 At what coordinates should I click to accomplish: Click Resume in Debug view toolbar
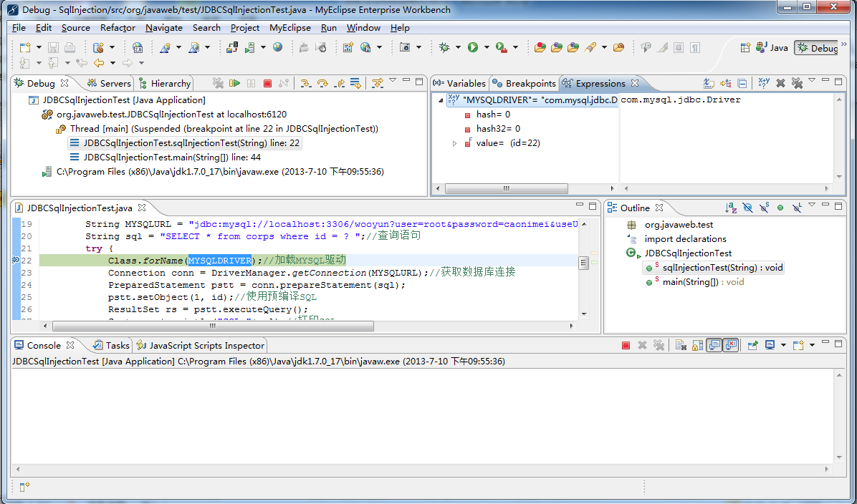235,83
